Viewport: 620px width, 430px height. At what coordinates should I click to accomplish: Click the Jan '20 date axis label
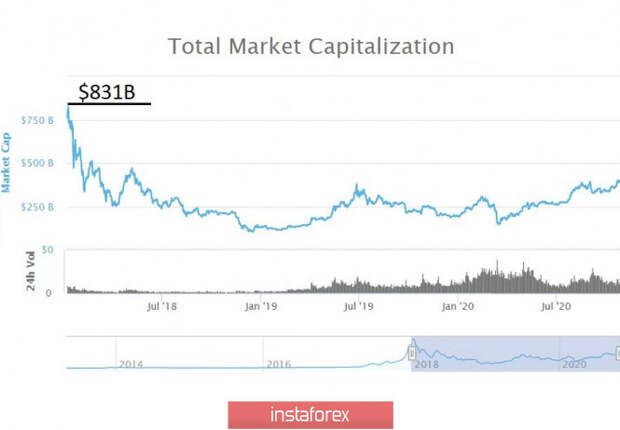(x=457, y=306)
